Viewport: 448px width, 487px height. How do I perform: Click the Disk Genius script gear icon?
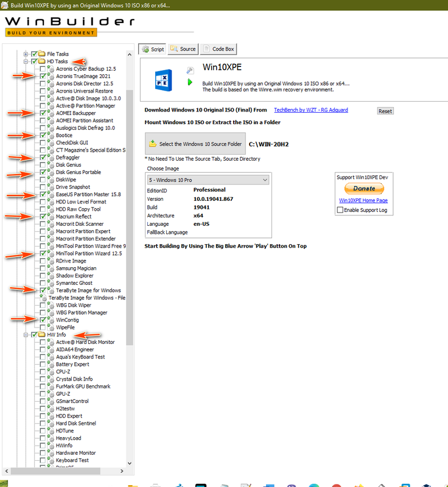[51, 165]
